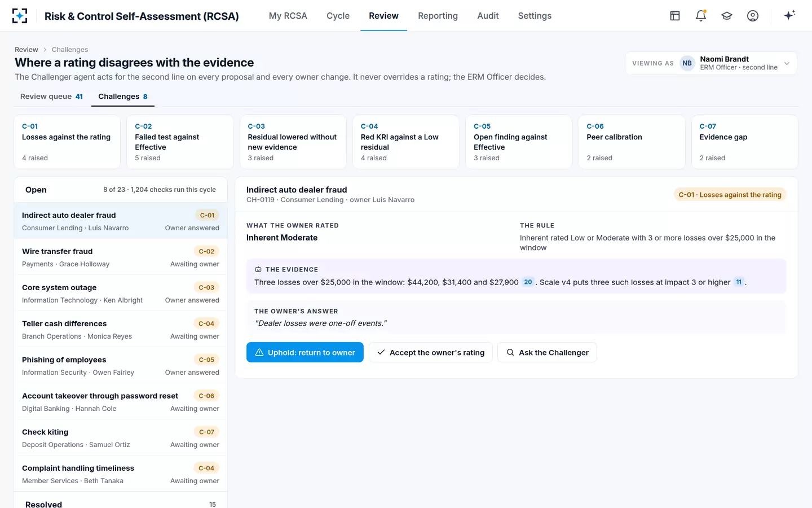The image size is (812, 508).
Task: Select C-06 Peer calibration card
Action: coord(632,142)
